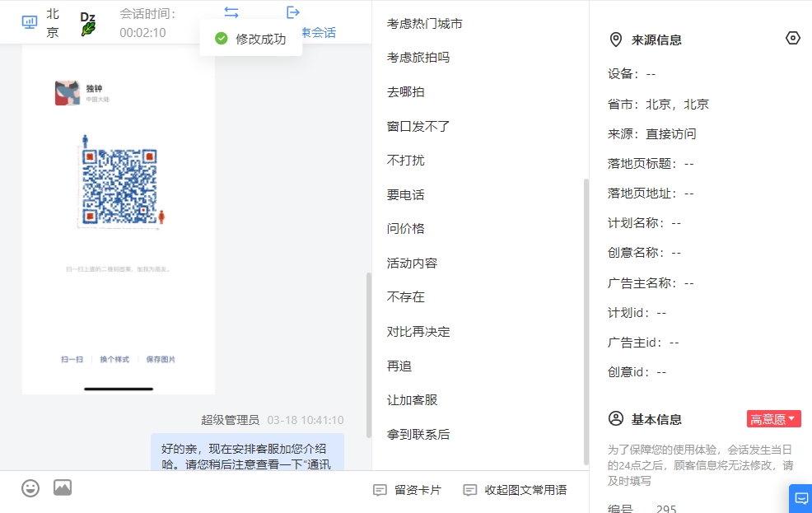The height and width of the screenshot is (513, 812).
Task: Click the 结束会话 link
Action: pos(319,33)
